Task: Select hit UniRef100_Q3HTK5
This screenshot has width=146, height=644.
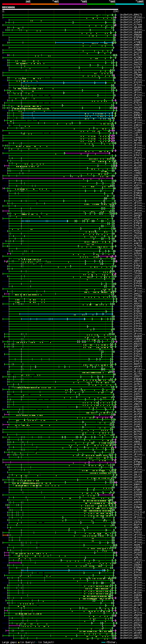Action: tap(131, 60)
